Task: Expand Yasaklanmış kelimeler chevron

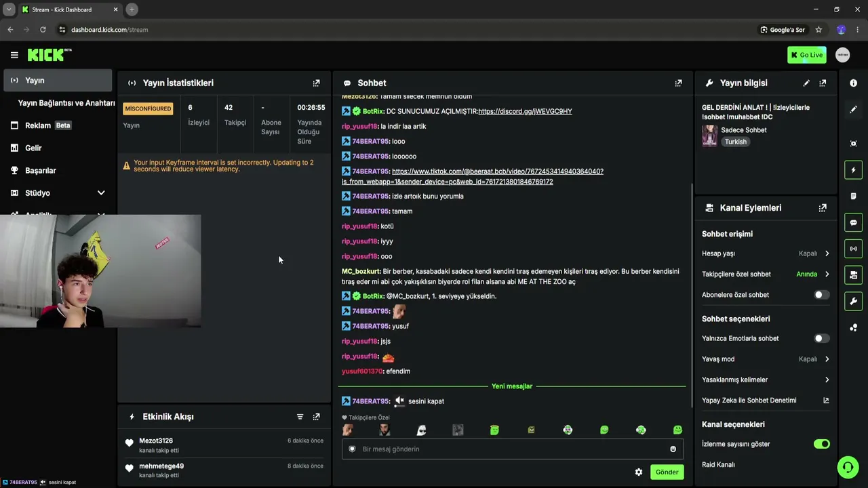Action: (827, 380)
